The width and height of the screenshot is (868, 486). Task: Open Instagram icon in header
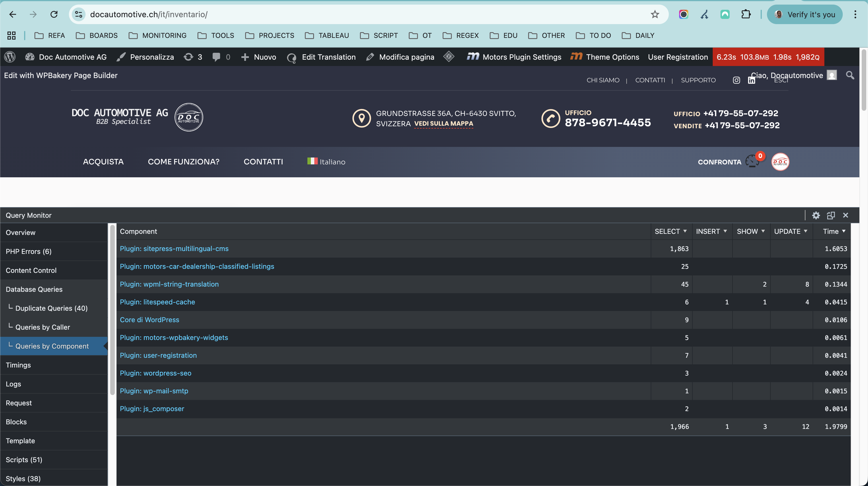point(737,80)
